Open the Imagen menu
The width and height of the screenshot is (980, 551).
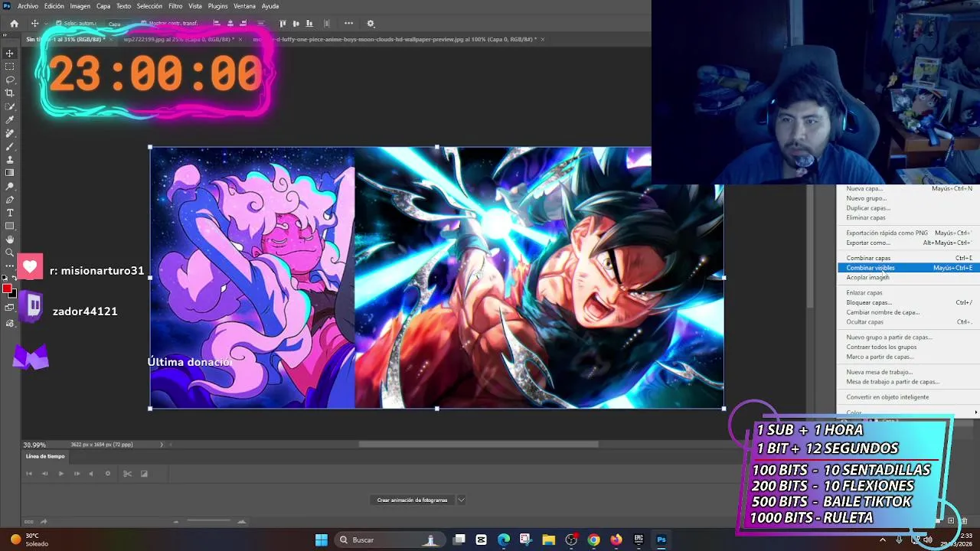click(80, 6)
